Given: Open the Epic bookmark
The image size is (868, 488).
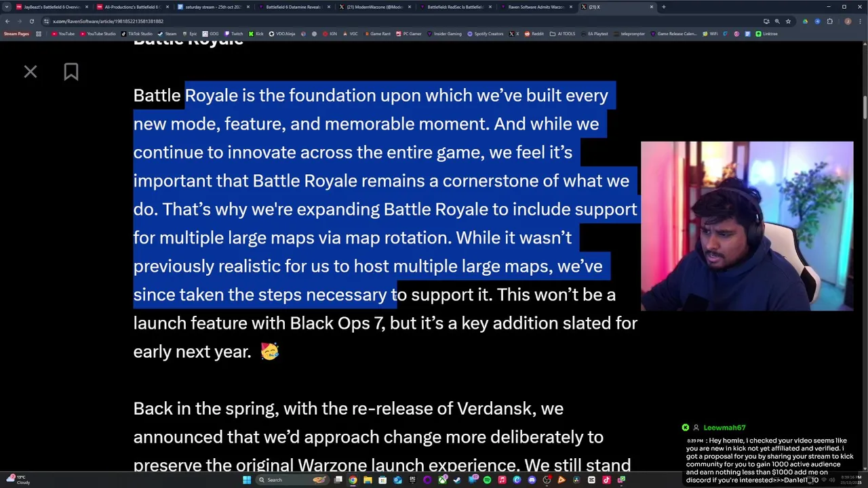Looking at the screenshot, I should [190, 34].
